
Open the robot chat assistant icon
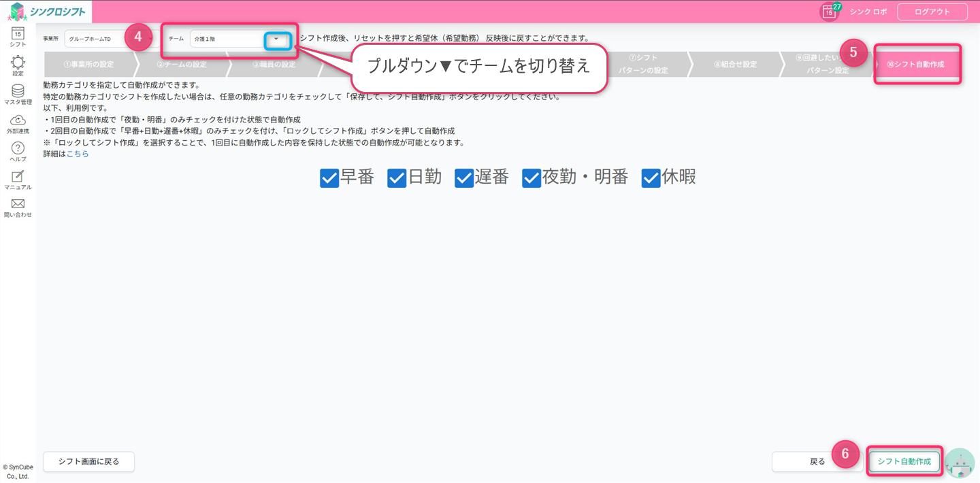960,463
